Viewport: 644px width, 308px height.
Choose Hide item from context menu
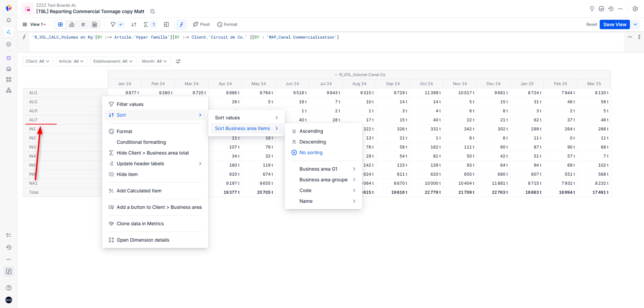(155, 174)
